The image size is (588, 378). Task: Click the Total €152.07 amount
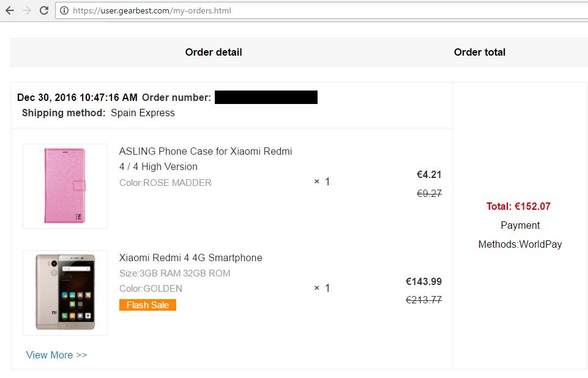(x=518, y=206)
